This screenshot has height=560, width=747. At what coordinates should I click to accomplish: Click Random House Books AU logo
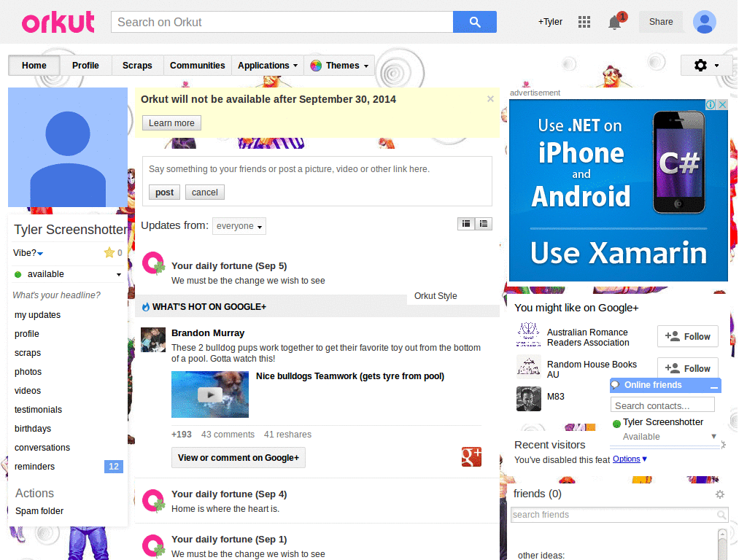click(x=528, y=366)
